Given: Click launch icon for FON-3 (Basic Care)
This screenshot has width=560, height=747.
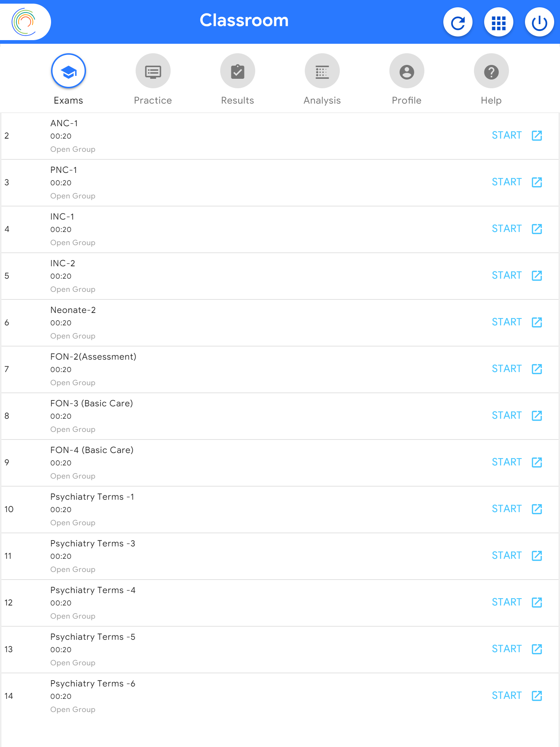Looking at the screenshot, I should click(x=537, y=416).
